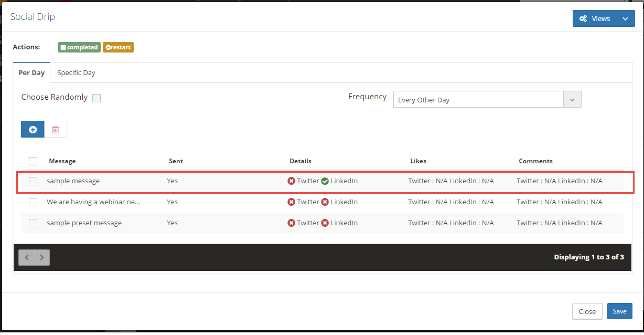Click the blue add message plus icon
The height and width of the screenshot is (335, 644).
click(33, 129)
